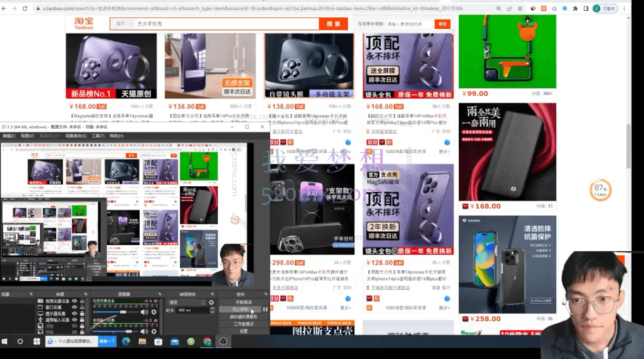Viewport: 644px width, 359px height.
Task: Open ¥99.00 green phone case thumbnail
Action: tap(507, 51)
